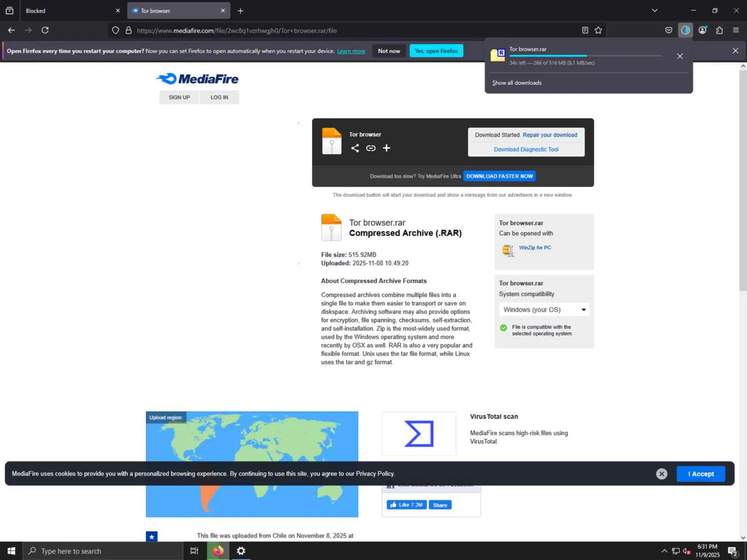
Task: Open the Firefox account icon
Action: 702,30
